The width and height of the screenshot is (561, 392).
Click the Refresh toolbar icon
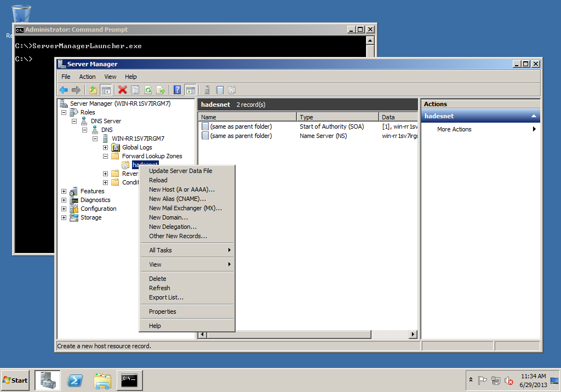(148, 90)
